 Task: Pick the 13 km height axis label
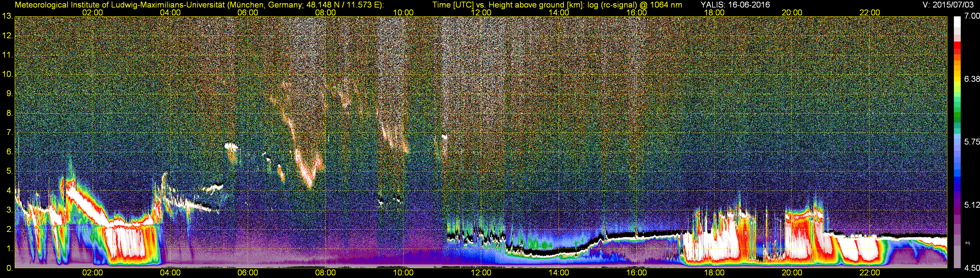[x=7, y=16]
